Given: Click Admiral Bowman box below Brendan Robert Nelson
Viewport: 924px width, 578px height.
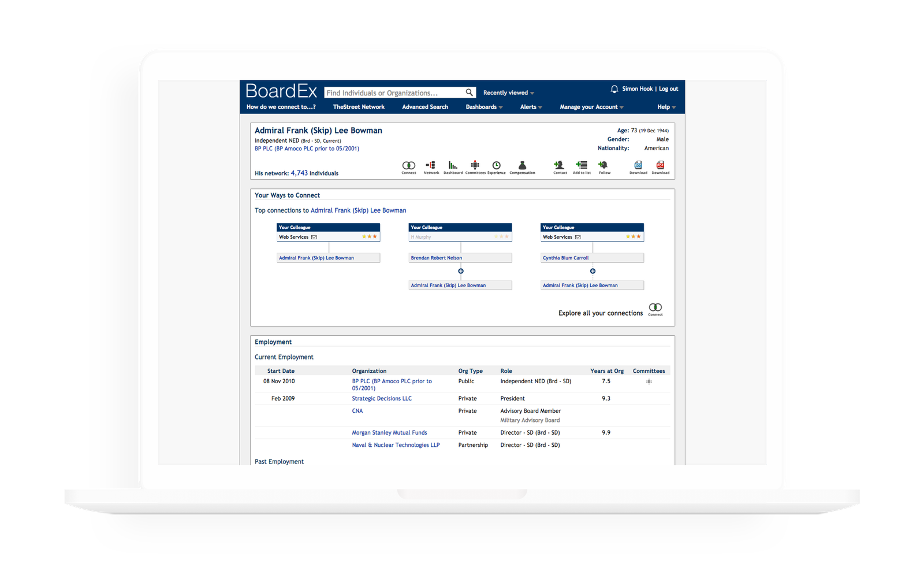Looking at the screenshot, I should click(460, 285).
